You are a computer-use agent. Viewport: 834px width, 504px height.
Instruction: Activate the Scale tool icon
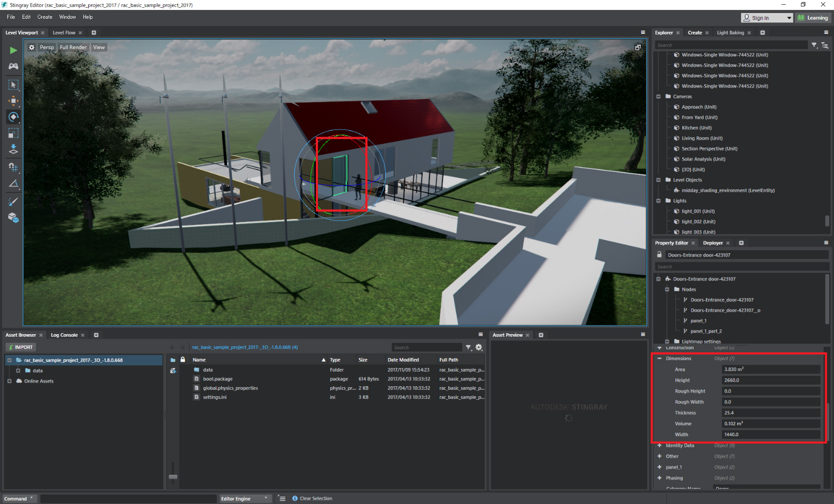tap(14, 133)
